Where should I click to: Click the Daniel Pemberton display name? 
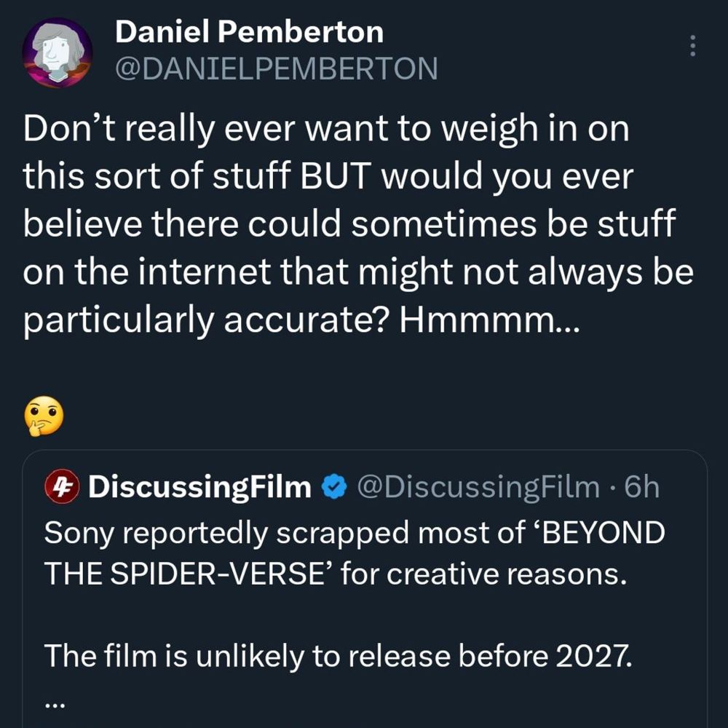[249, 31]
